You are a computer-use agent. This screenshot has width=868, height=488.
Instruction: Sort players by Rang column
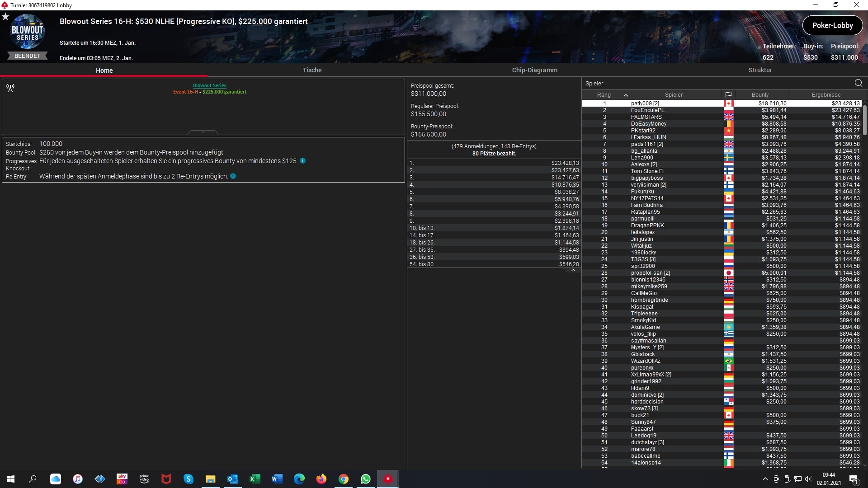coord(604,95)
